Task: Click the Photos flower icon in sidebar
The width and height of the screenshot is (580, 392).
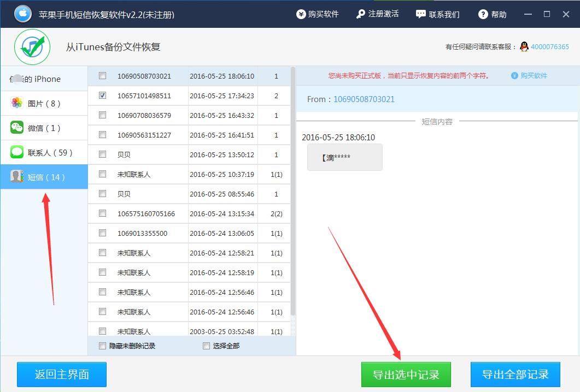Action: [17, 103]
